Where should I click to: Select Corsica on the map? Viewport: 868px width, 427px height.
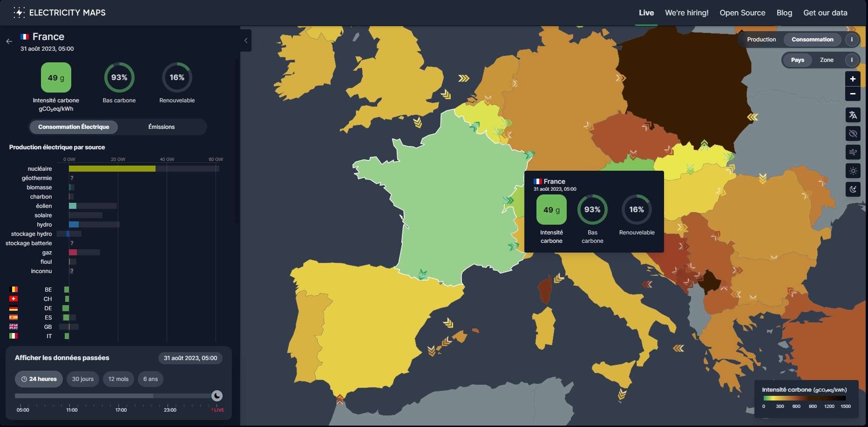pos(544,290)
